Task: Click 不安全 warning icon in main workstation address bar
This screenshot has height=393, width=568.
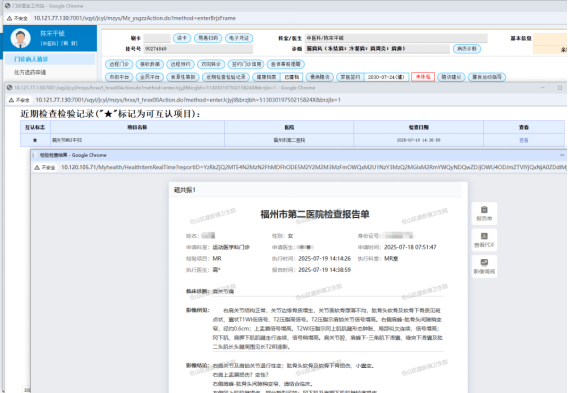Action: click(x=9, y=18)
